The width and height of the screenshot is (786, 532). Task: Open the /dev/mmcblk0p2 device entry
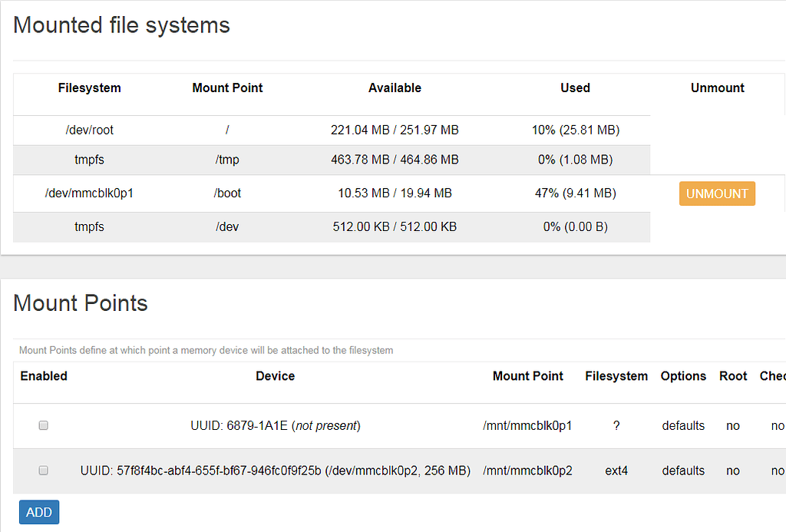pos(276,471)
